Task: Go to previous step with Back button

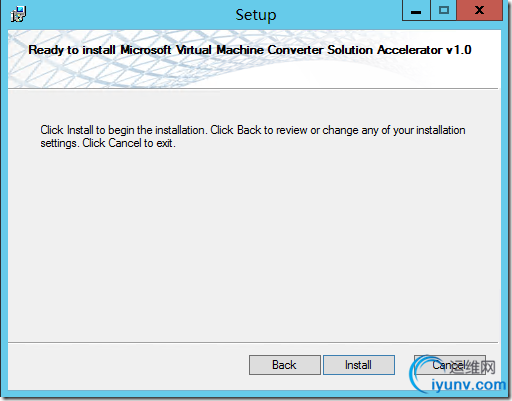Action: coord(285,365)
